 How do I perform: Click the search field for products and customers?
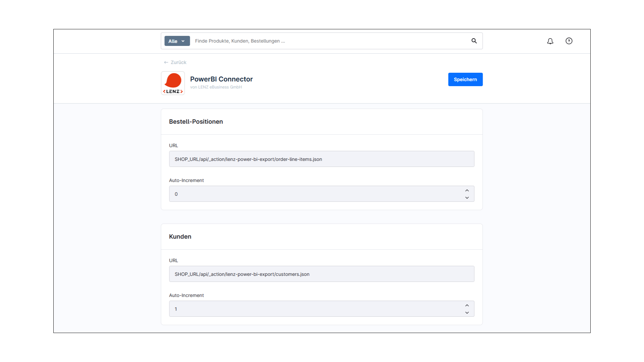point(329,41)
